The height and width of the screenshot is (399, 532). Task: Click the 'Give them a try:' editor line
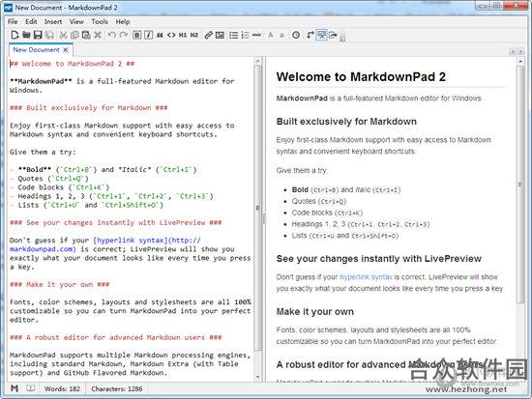pyautogui.click(x=43, y=153)
